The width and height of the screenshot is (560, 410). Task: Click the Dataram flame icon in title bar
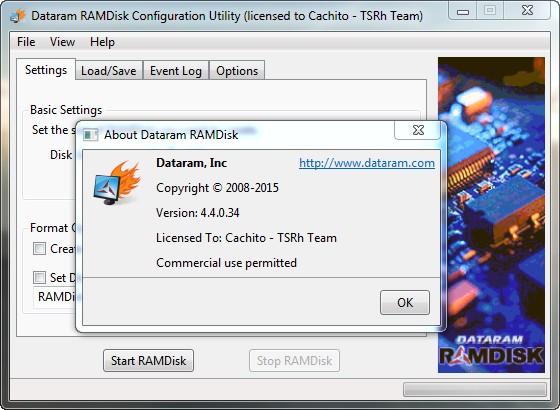pyautogui.click(x=18, y=16)
